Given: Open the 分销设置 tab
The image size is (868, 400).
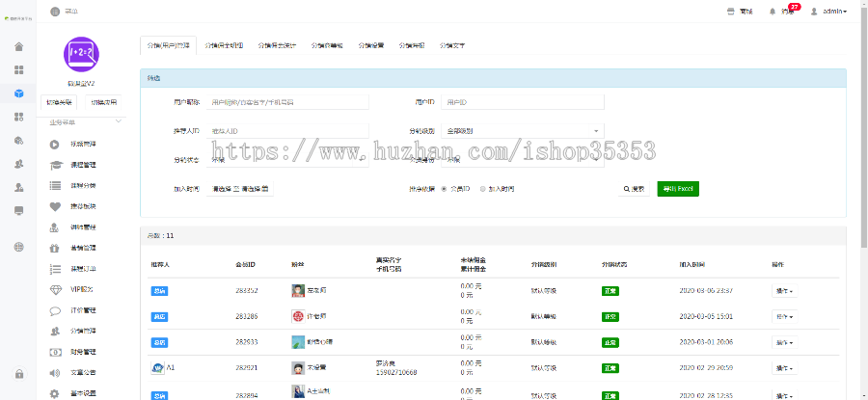Looking at the screenshot, I should [x=371, y=46].
